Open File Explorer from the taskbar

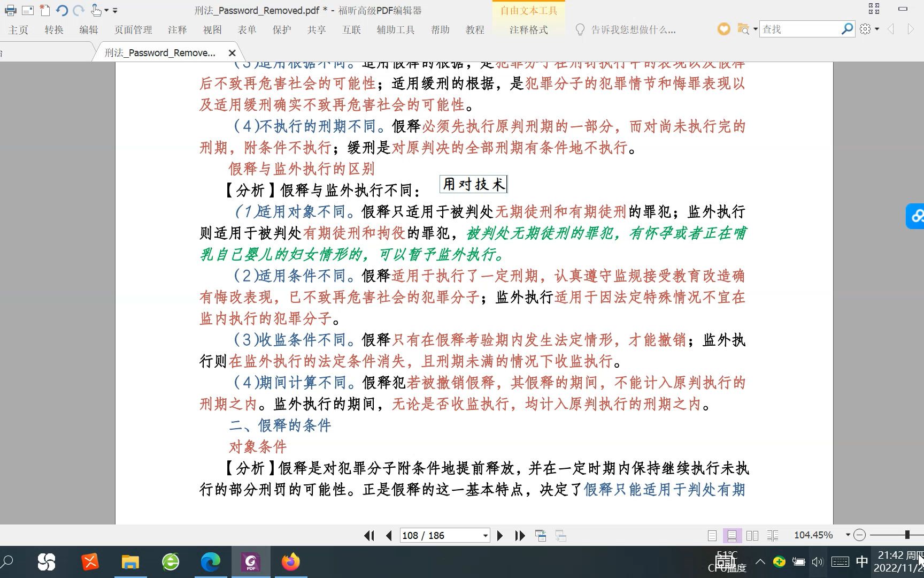130,562
